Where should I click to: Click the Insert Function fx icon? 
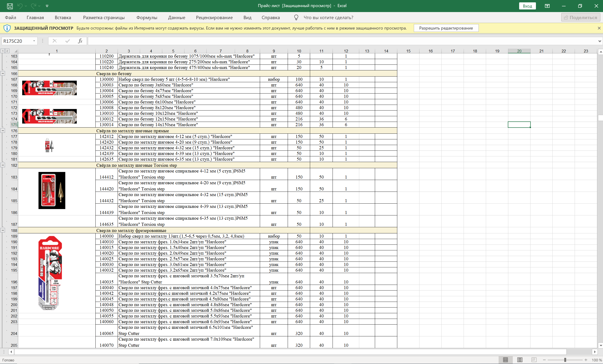[80, 41]
